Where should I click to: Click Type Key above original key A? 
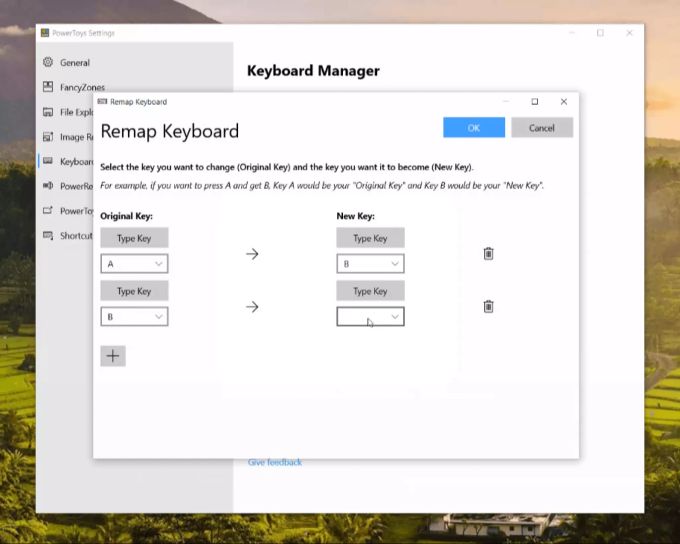(x=134, y=238)
